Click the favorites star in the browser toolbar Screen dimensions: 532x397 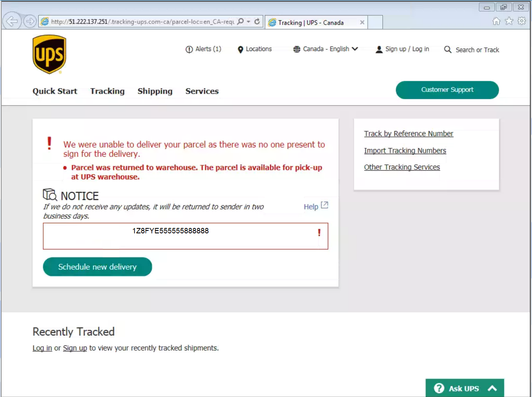point(508,21)
